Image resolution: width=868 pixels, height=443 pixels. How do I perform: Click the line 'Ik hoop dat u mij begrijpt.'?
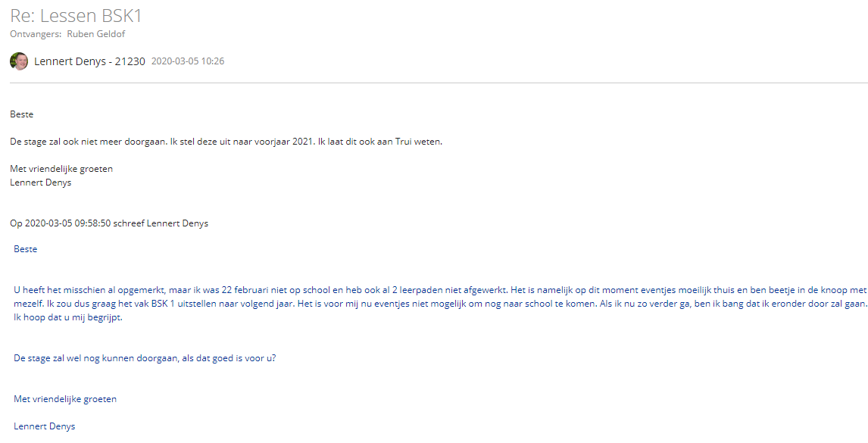pyautogui.click(x=67, y=317)
